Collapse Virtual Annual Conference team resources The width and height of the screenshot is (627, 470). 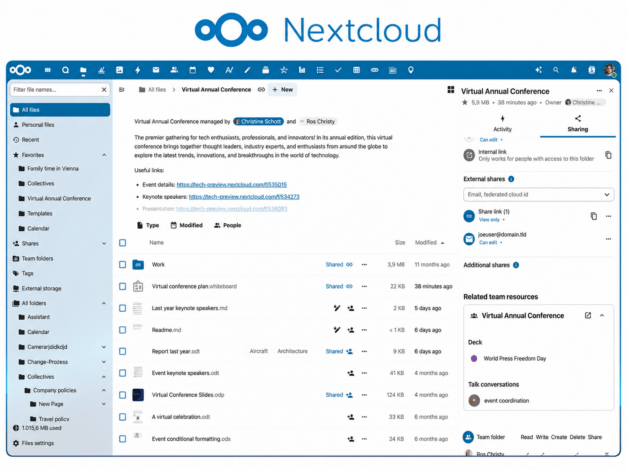click(602, 316)
